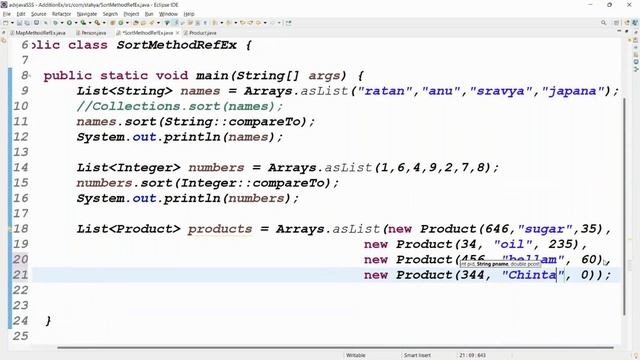Minimize the editor area
640x360 pixels.
(x=619, y=31)
